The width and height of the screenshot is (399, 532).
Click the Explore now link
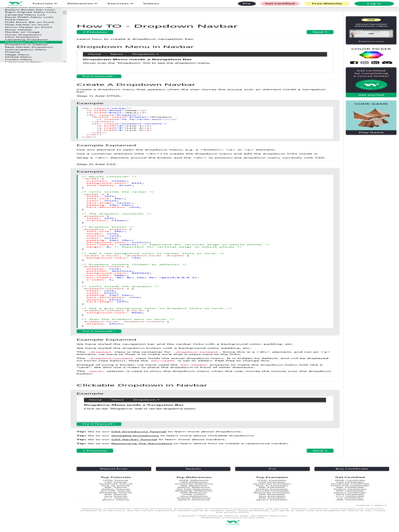pyautogui.click(x=371, y=42)
